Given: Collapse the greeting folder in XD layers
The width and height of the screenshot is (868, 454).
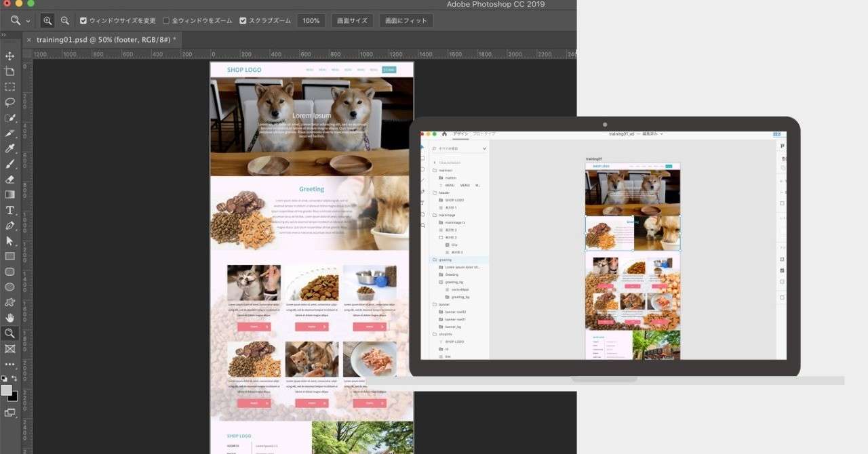Looking at the screenshot, I should pos(435,260).
